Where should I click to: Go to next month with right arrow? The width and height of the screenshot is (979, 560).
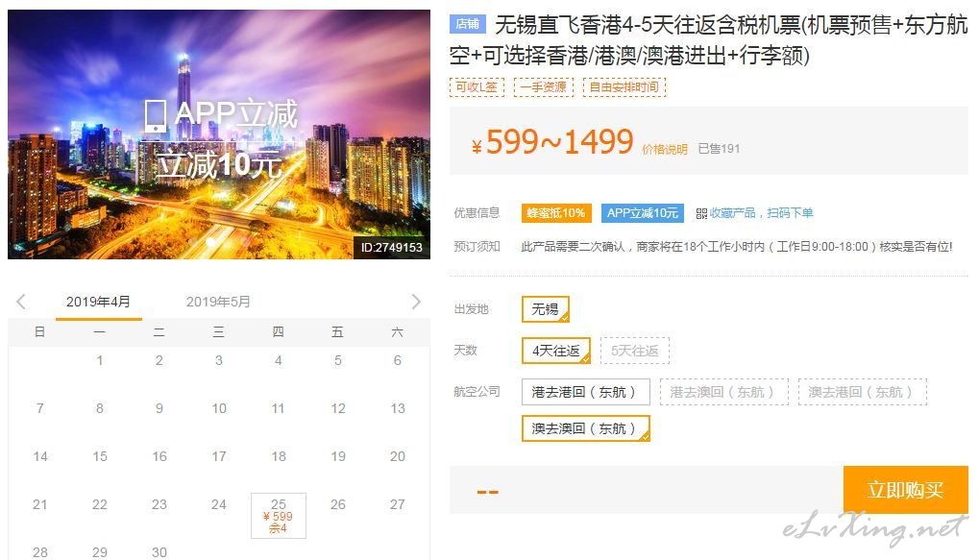coord(416,302)
